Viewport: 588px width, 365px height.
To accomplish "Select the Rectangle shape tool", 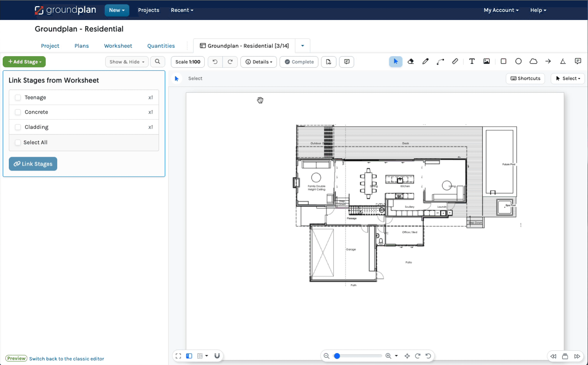I will coord(504,61).
